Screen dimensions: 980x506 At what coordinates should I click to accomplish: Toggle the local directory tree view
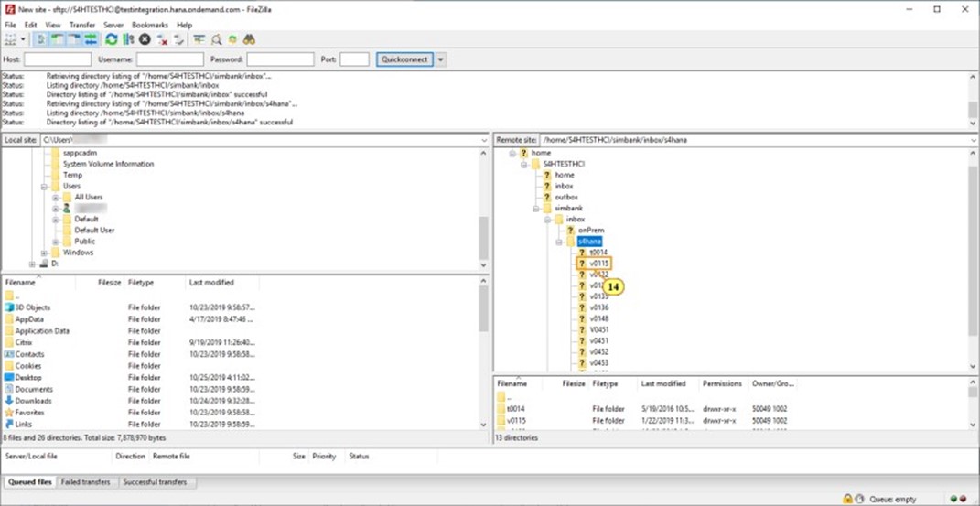click(58, 39)
